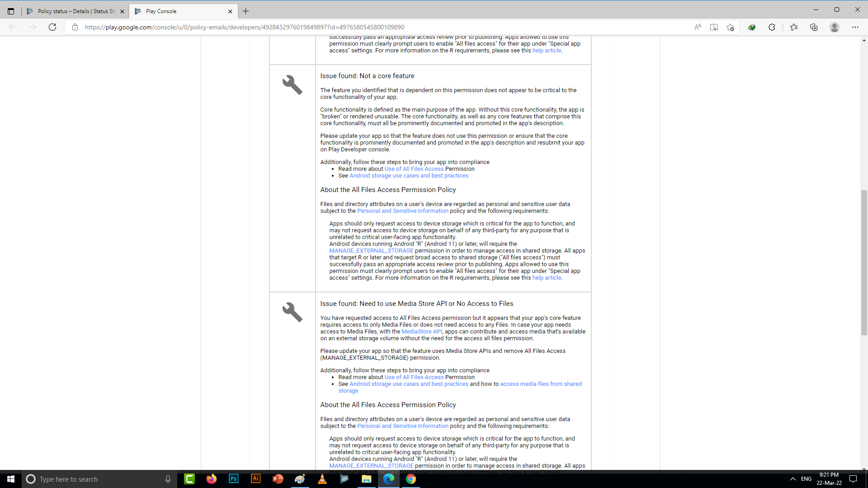Open a new browser tab
The width and height of the screenshot is (868, 488).
(x=246, y=11)
